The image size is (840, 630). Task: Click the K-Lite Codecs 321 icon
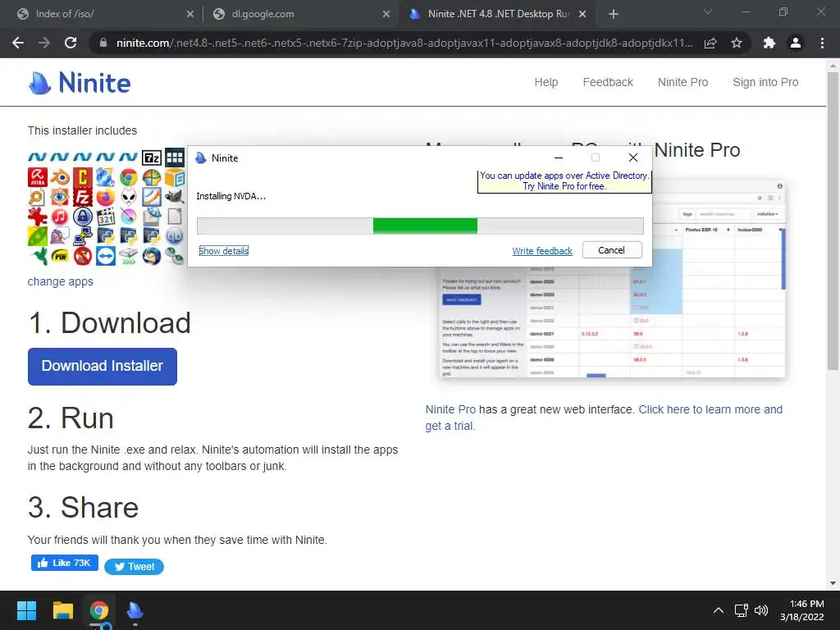point(106,217)
